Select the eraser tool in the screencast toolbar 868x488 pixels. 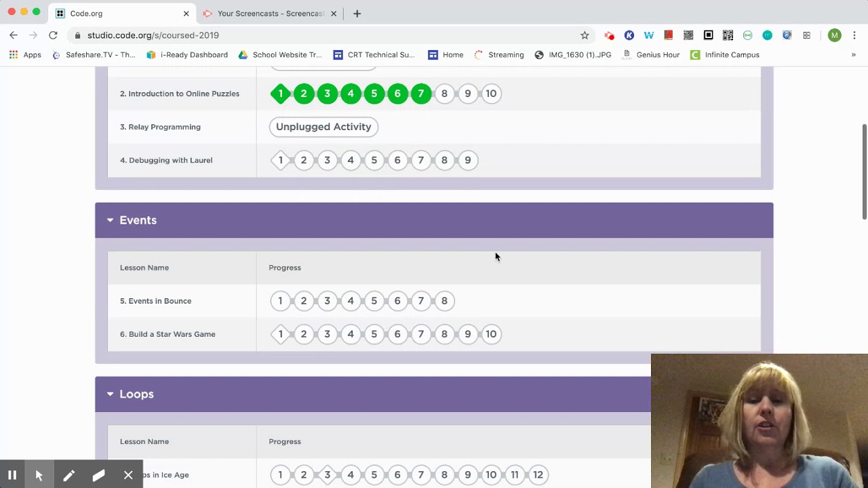[x=98, y=476]
